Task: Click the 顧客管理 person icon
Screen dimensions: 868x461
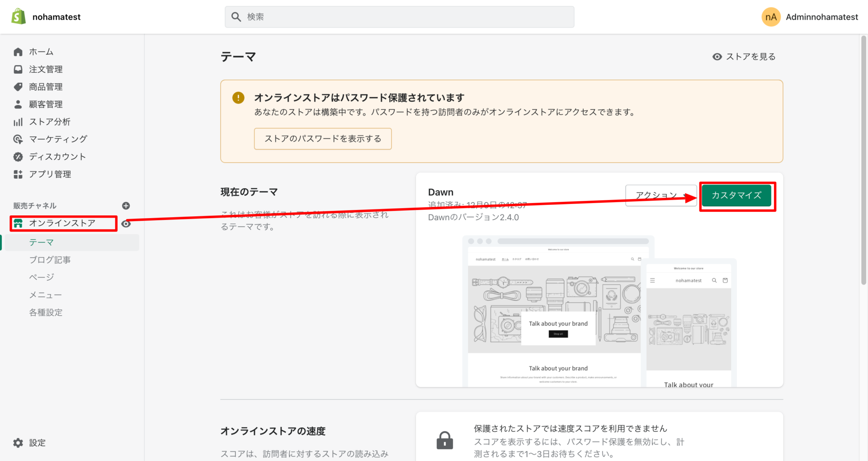Action: coord(18,105)
